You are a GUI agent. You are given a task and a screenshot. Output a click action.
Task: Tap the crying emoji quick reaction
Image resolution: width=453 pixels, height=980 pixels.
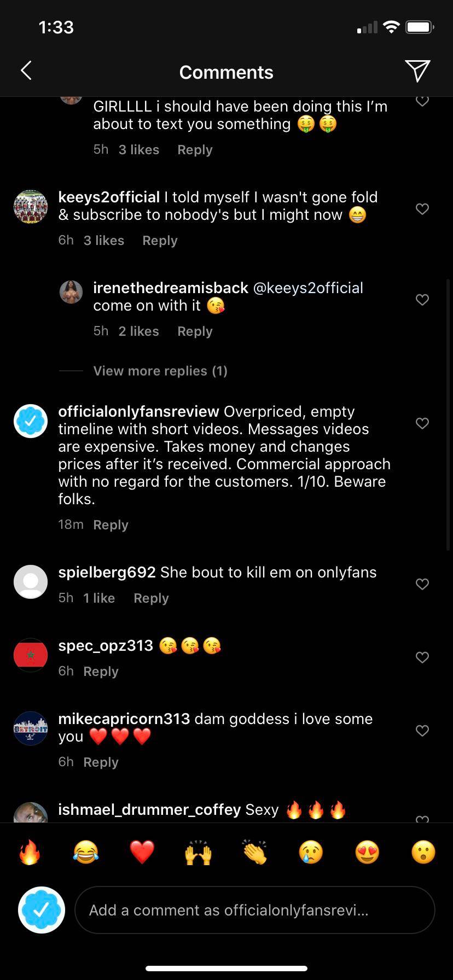(x=310, y=851)
